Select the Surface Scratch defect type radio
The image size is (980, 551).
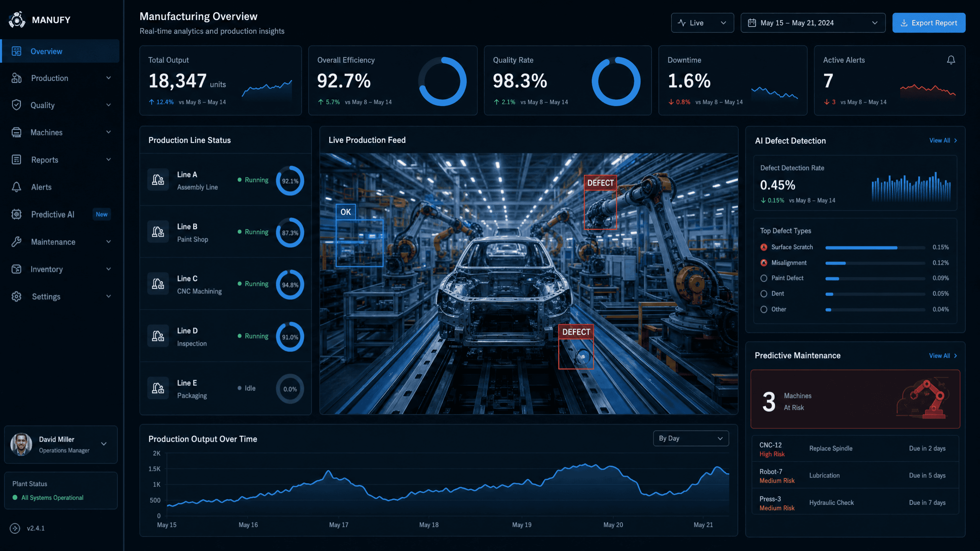pyautogui.click(x=764, y=247)
